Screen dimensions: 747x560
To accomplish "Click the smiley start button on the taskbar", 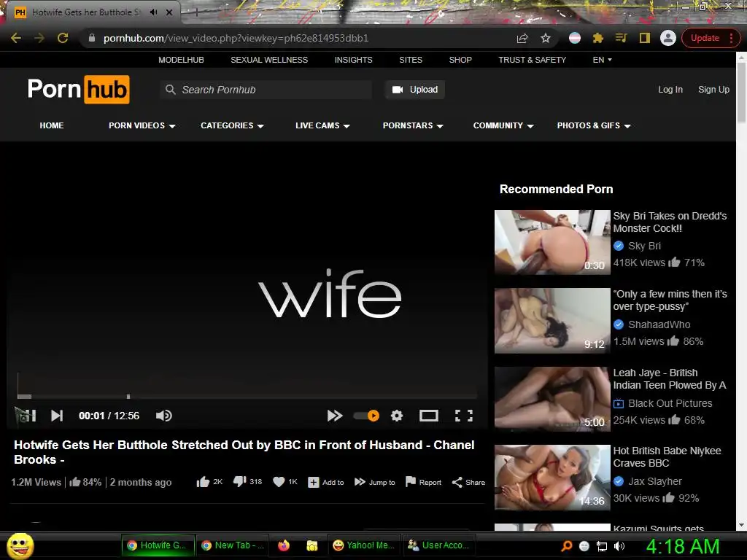I will click(20, 545).
